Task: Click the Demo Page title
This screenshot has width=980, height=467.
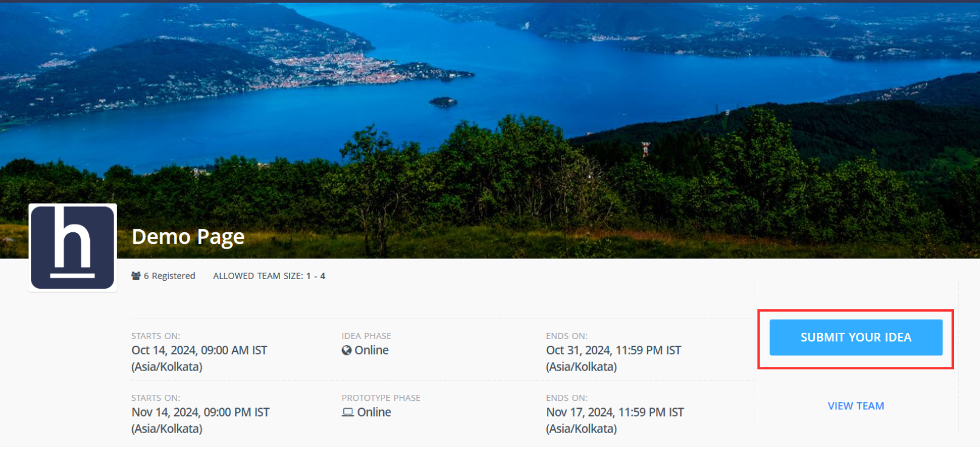Action: (188, 237)
